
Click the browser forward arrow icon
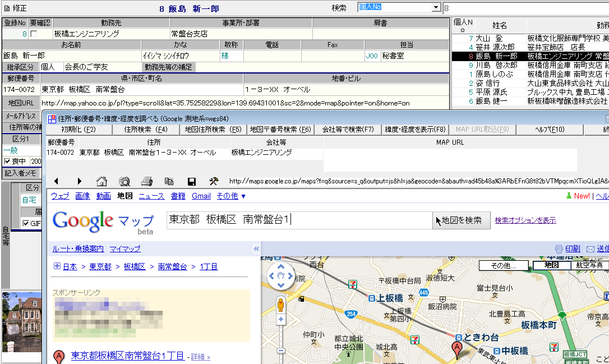pyautogui.click(x=79, y=181)
